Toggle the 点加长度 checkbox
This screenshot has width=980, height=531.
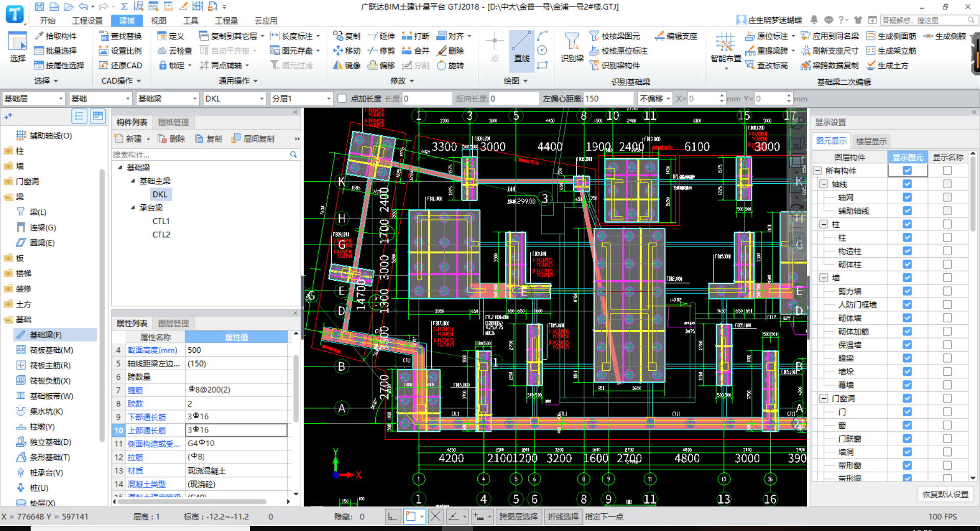(x=342, y=99)
